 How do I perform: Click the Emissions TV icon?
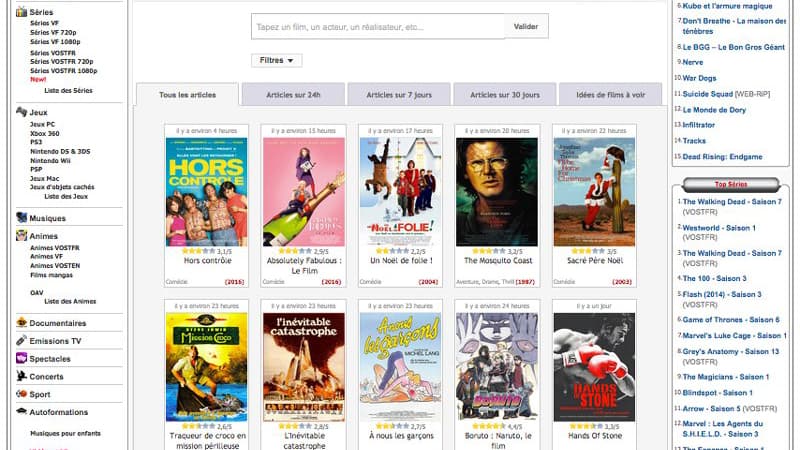pyautogui.click(x=21, y=340)
